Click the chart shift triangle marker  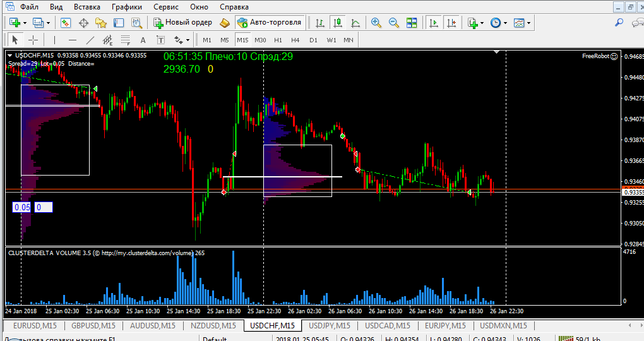click(x=496, y=52)
